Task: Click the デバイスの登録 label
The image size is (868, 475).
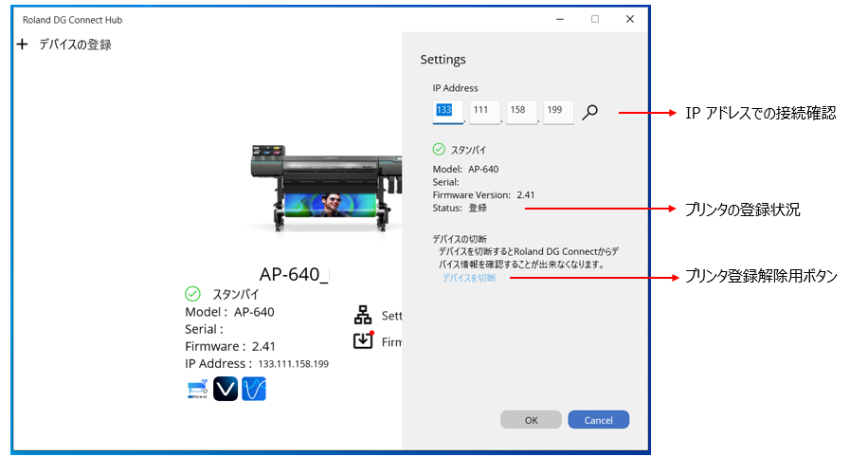Action: pos(75,45)
